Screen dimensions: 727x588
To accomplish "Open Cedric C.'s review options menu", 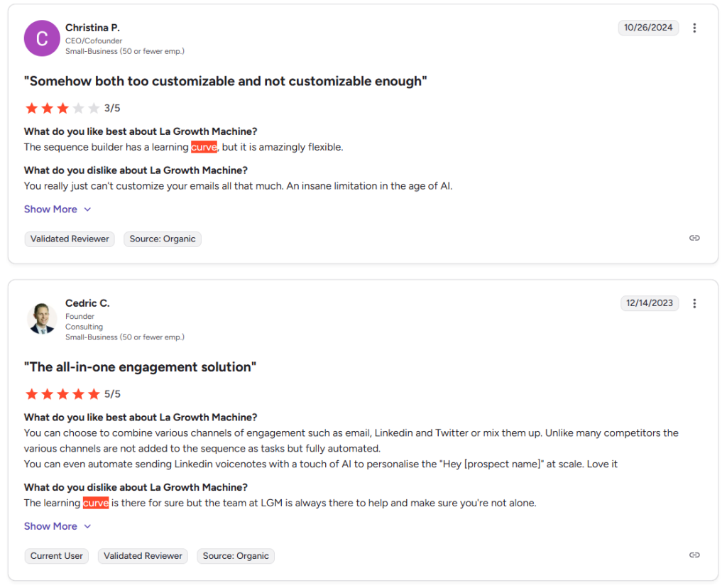I will click(694, 303).
